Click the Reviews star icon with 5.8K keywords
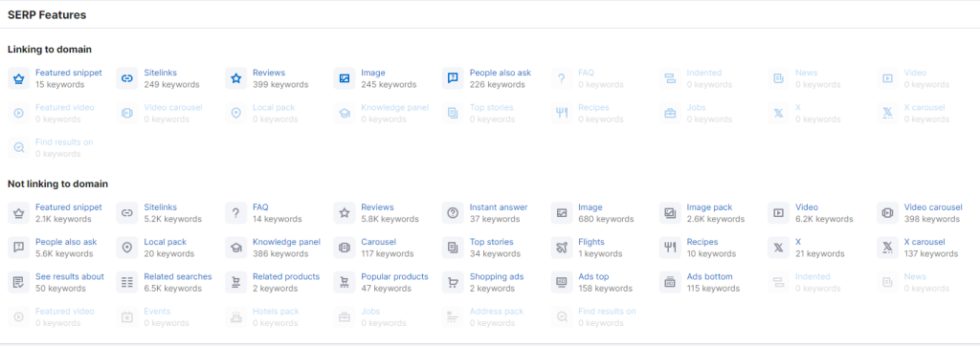Viewport: 980px width, 346px height. tap(345, 213)
